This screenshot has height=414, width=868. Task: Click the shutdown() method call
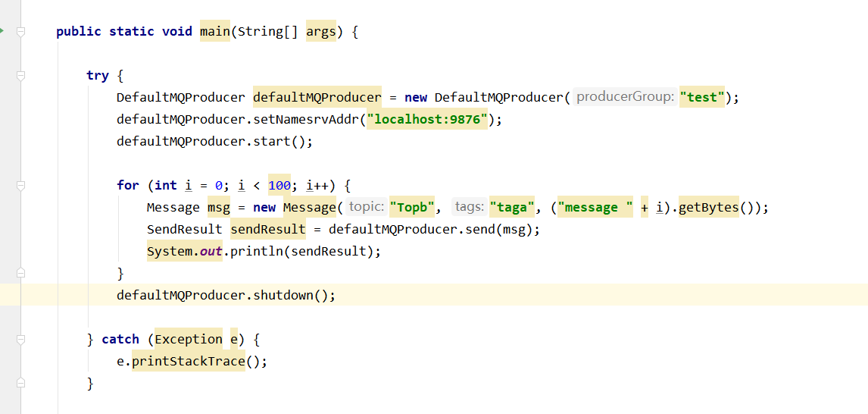[x=291, y=296]
